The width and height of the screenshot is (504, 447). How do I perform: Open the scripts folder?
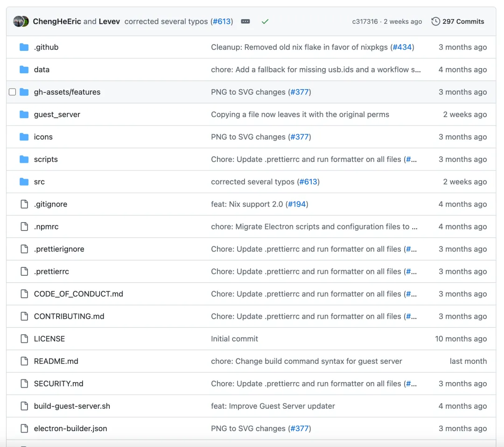(46, 159)
